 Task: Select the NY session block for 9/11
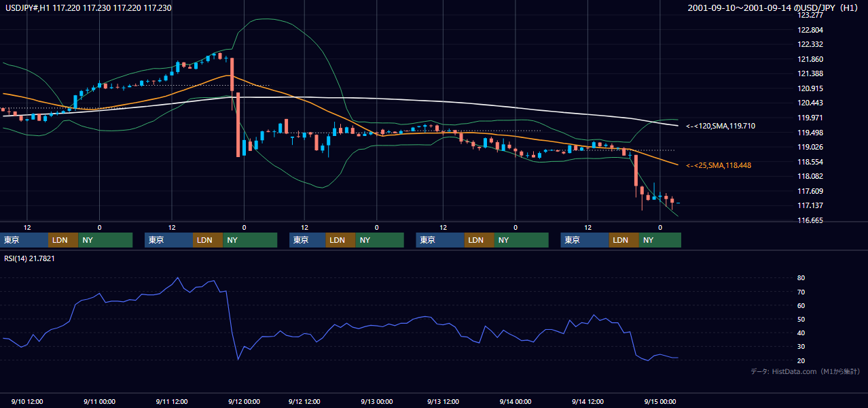tap(250, 240)
